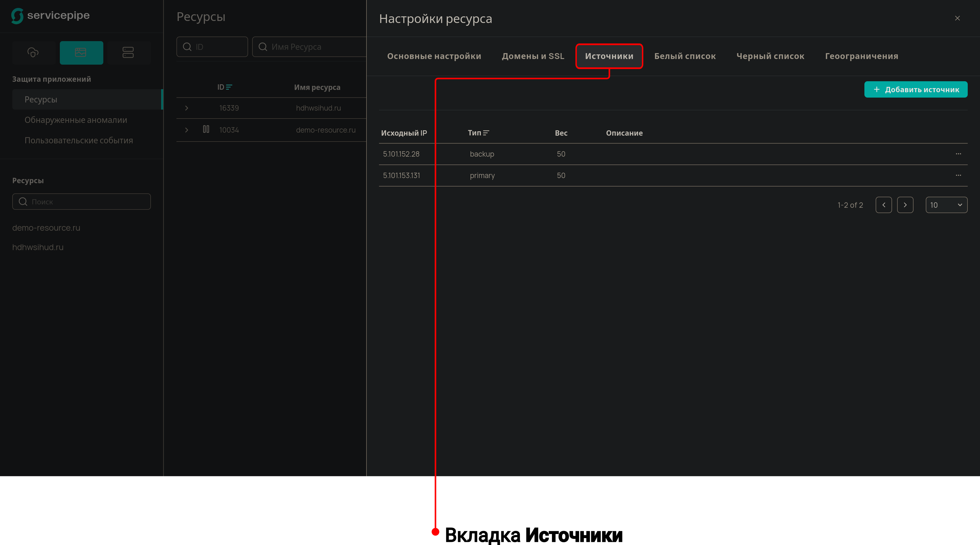Go to the previous page of sources
The height and width of the screenshot is (545, 980).
coord(883,205)
